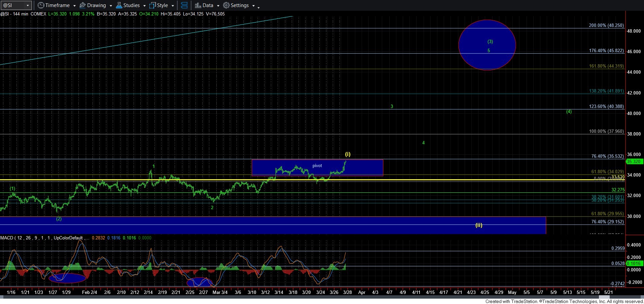Click the Studies flask icon
This screenshot has width=644, height=304.
tap(119, 5)
